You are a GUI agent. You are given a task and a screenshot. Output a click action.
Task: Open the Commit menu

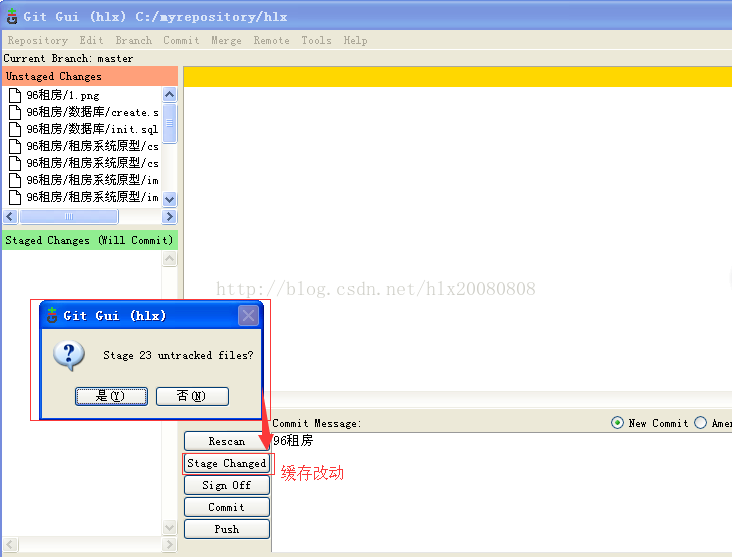tap(181, 41)
